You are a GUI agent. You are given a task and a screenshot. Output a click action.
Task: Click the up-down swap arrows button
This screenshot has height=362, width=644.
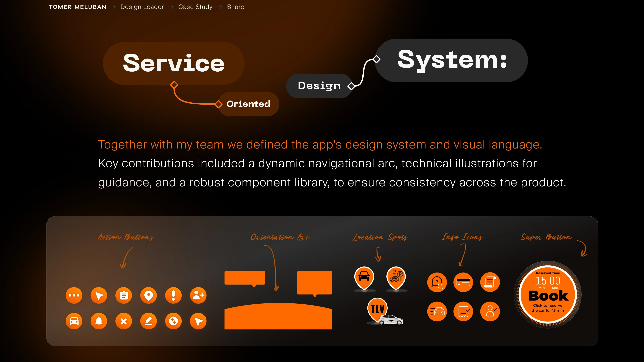(x=173, y=321)
